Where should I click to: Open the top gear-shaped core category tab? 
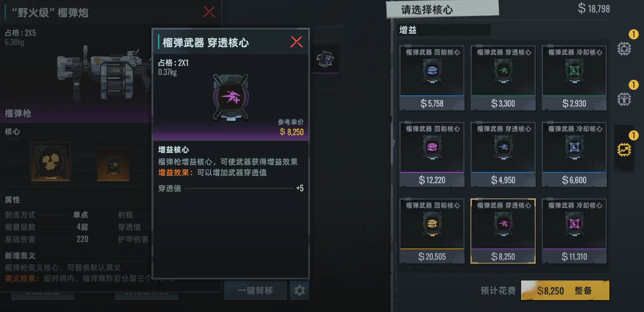(x=624, y=49)
